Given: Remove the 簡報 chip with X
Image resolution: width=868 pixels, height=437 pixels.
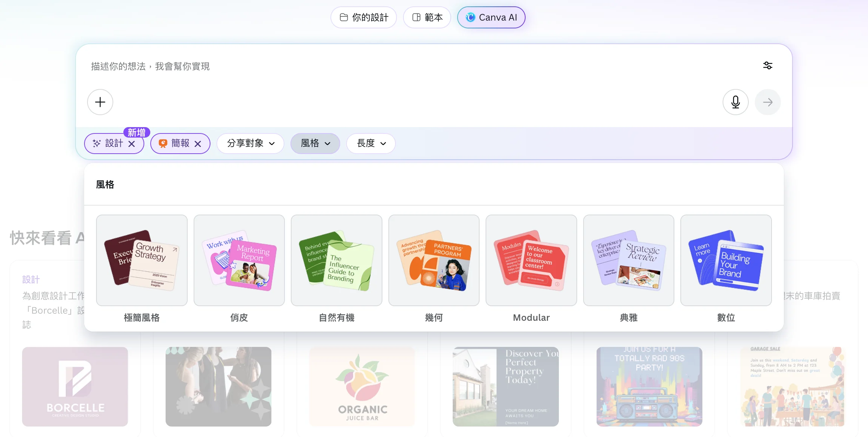Looking at the screenshot, I should (198, 144).
